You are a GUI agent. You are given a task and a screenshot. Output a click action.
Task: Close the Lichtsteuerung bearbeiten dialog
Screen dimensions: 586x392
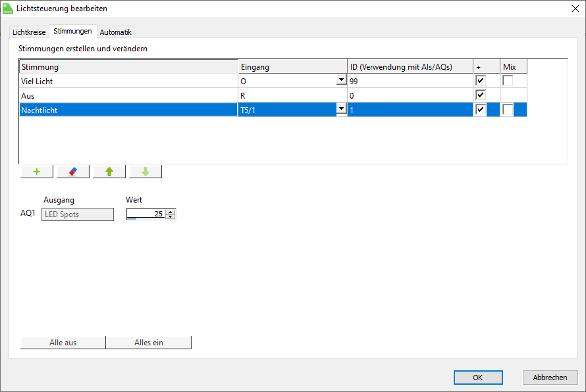[x=575, y=9]
